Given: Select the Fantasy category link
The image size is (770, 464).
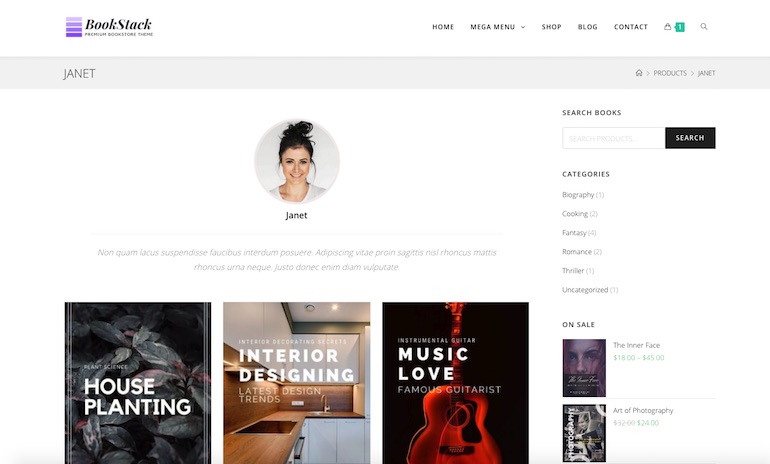Looking at the screenshot, I should pos(574,233).
